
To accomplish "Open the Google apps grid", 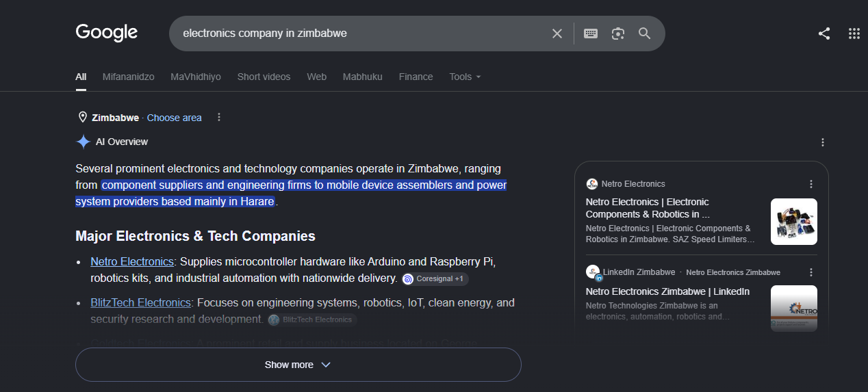I will [854, 34].
